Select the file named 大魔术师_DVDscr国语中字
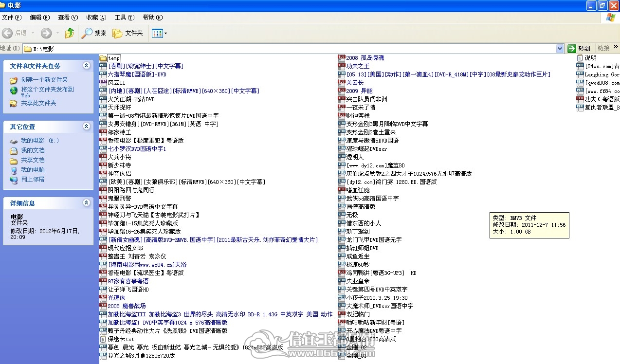This screenshot has height=364, width=620. point(380,306)
